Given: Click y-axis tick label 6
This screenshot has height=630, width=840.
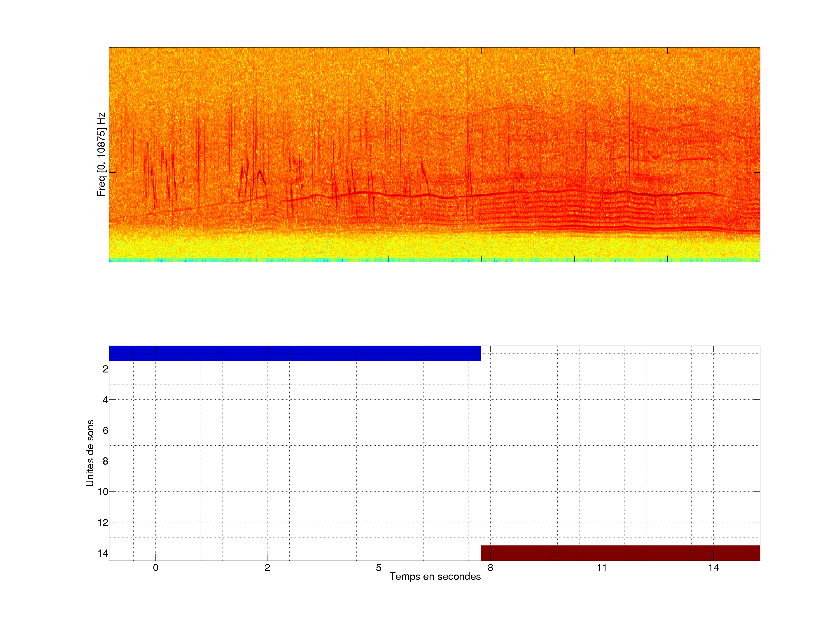Looking at the screenshot, I should click(105, 430).
